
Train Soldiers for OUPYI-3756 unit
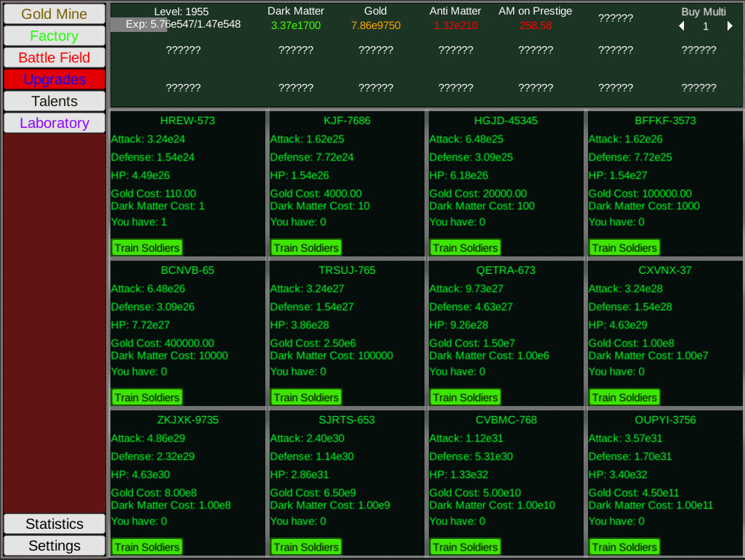pos(624,547)
